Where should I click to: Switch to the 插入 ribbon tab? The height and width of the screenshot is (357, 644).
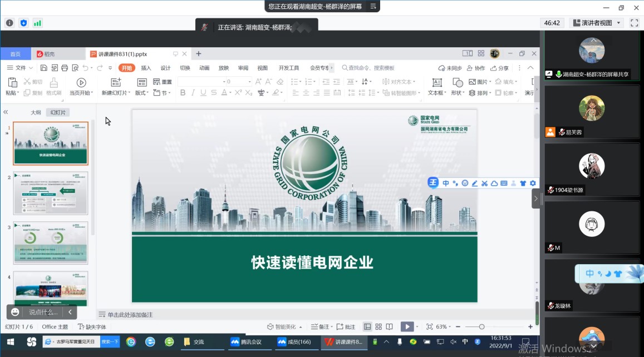[x=146, y=68]
